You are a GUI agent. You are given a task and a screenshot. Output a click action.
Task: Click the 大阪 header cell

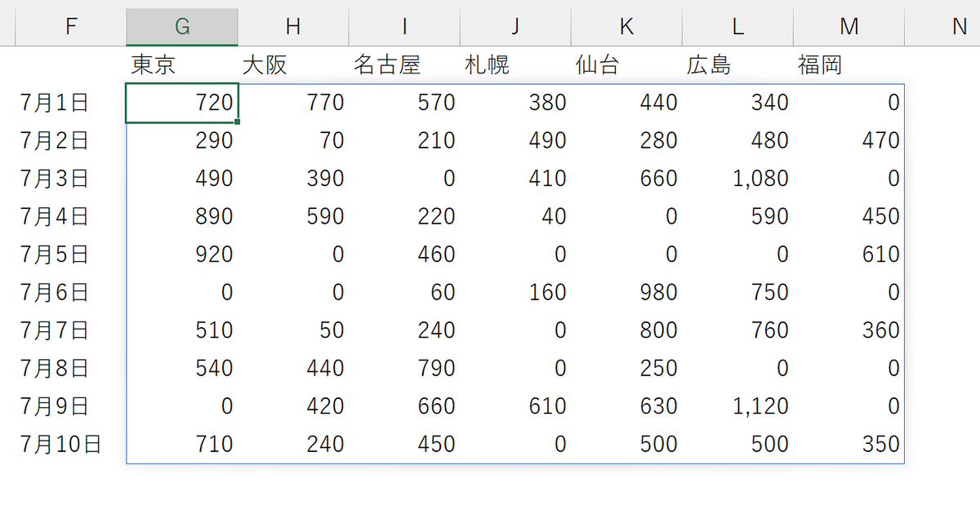pyautogui.click(x=293, y=64)
